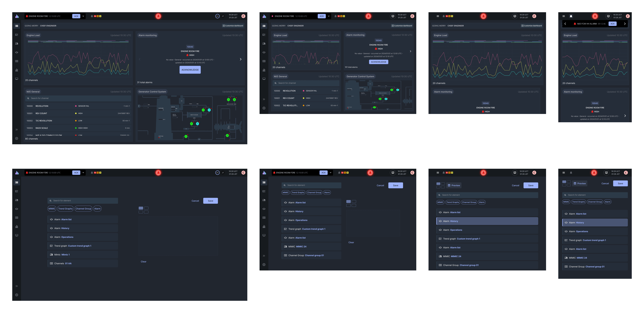Open settings gear in the 31-total-alarms dashboard sidebar

(x=17, y=138)
